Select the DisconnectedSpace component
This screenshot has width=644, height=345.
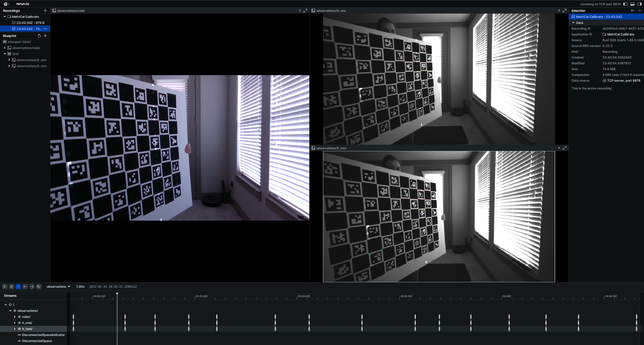35,341
